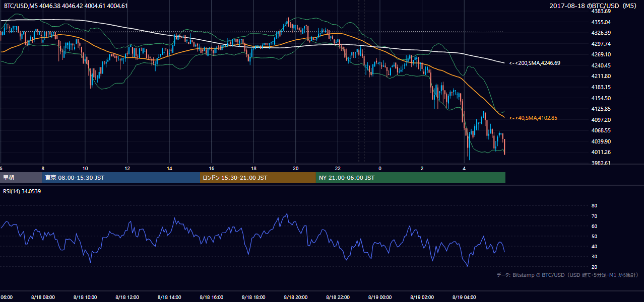Click the bottom time label 8/18 16:00
The width and height of the screenshot is (644, 302).
[211, 297]
